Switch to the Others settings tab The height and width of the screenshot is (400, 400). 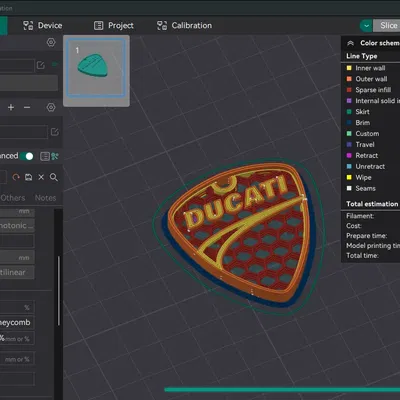(x=13, y=198)
